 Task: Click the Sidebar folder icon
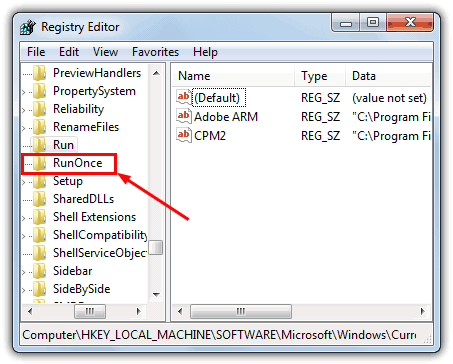[40, 271]
